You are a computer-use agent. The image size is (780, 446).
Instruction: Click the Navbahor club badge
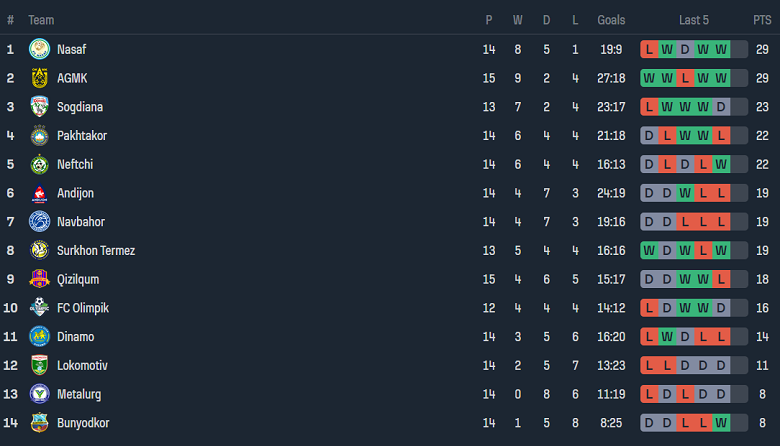[39, 222]
